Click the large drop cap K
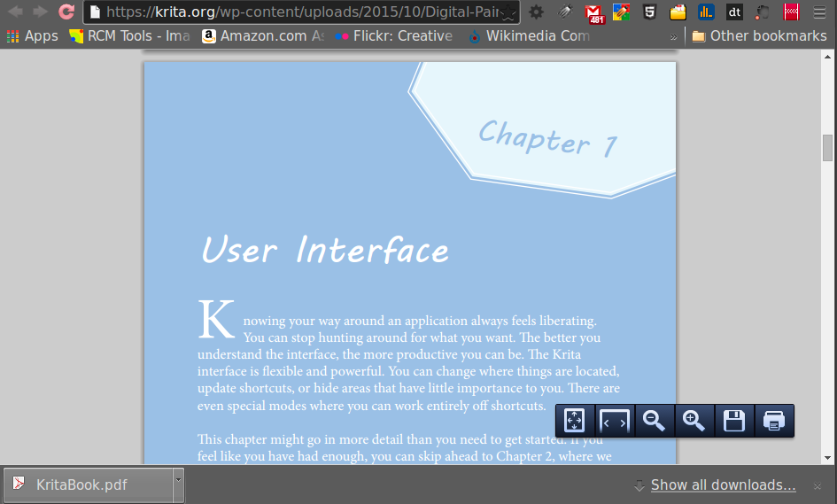Viewport: 837px width, 504px height. (216, 319)
